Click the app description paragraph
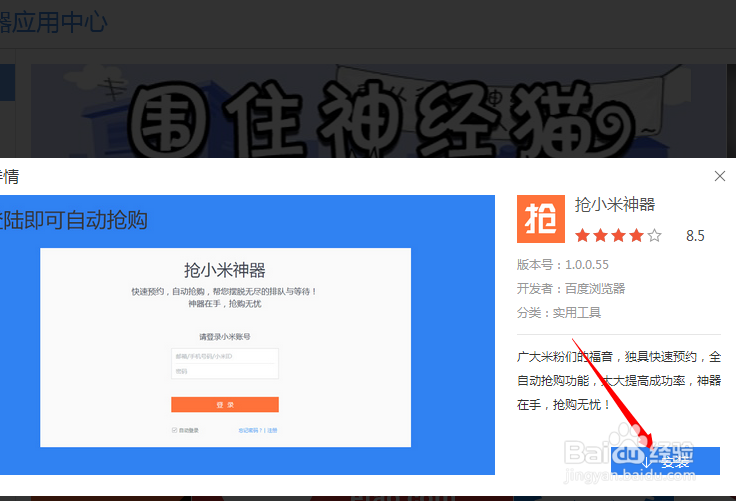Image resolution: width=736 pixels, height=501 pixels. click(619, 381)
